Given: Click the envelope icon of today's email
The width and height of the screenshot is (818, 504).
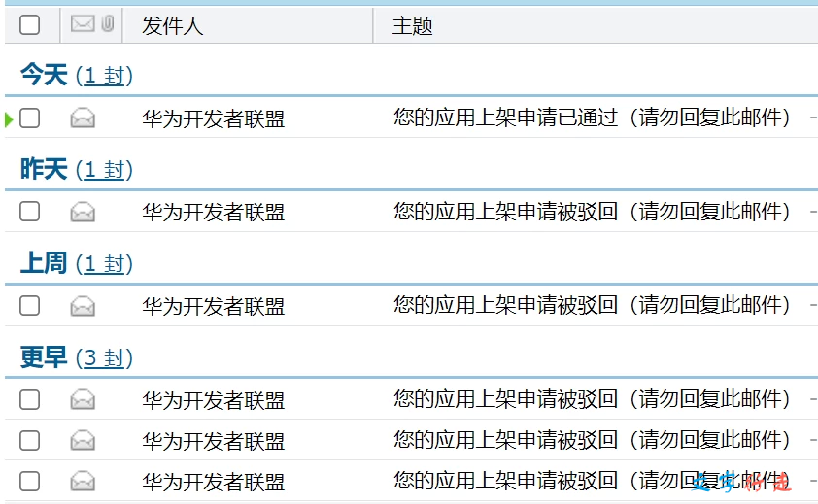Looking at the screenshot, I should [83, 118].
